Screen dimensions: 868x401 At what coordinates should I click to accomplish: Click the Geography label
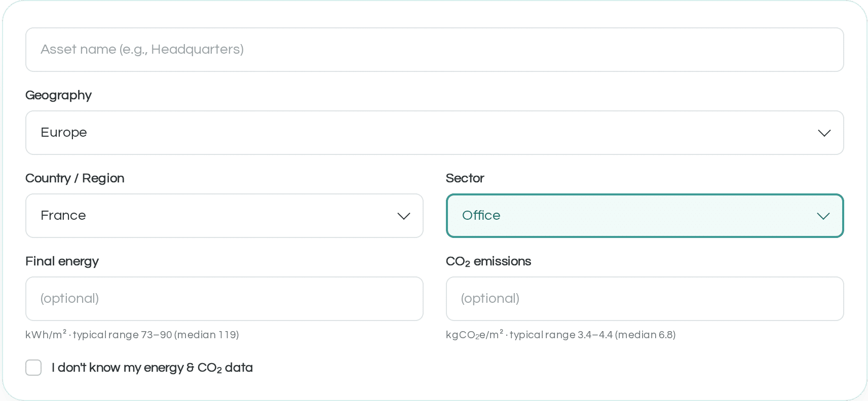(58, 96)
